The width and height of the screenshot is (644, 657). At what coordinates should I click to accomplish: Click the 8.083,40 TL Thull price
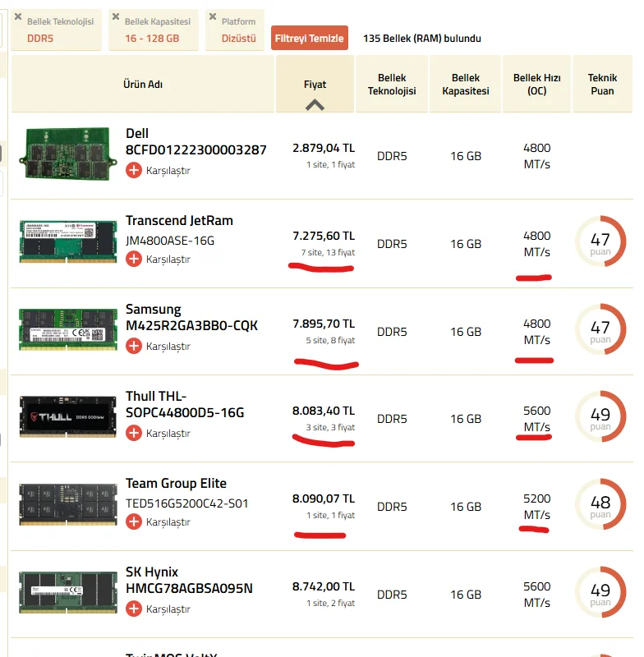(324, 411)
